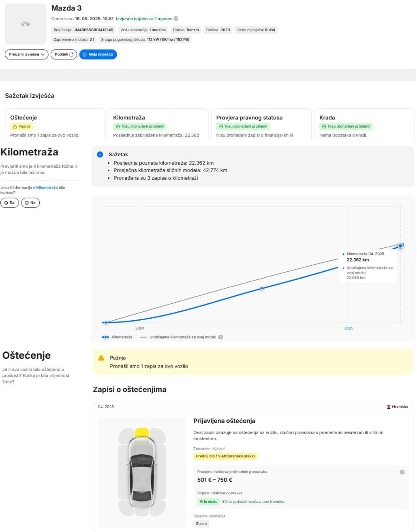Viewport: 417px width, 532px height.
Task: Open the Kilometraža summary card
Action: pyautogui.click(x=158, y=123)
